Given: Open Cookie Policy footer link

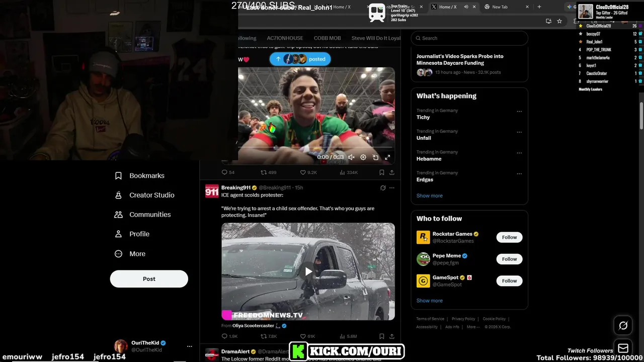Looking at the screenshot, I should (x=494, y=319).
